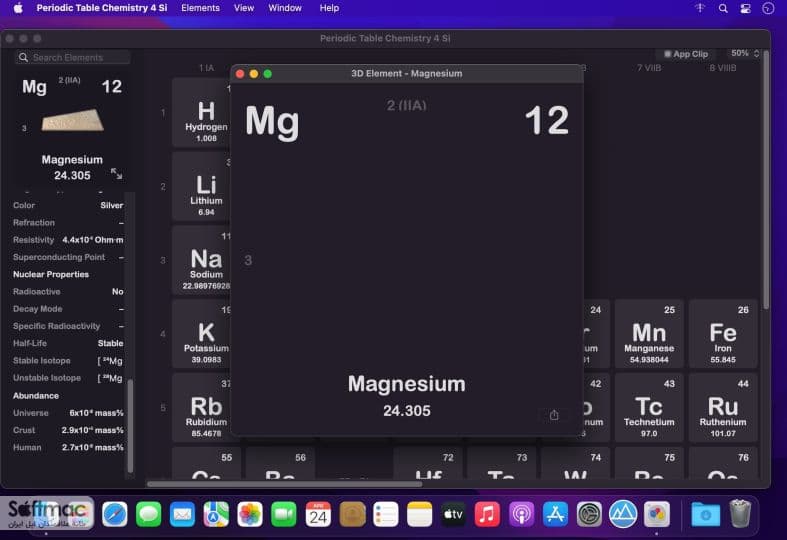Image resolution: width=787 pixels, height=540 pixels.
Task: Click the Magnesium 3D sample thumbnail in sidebar
Action: pos(73,120)
